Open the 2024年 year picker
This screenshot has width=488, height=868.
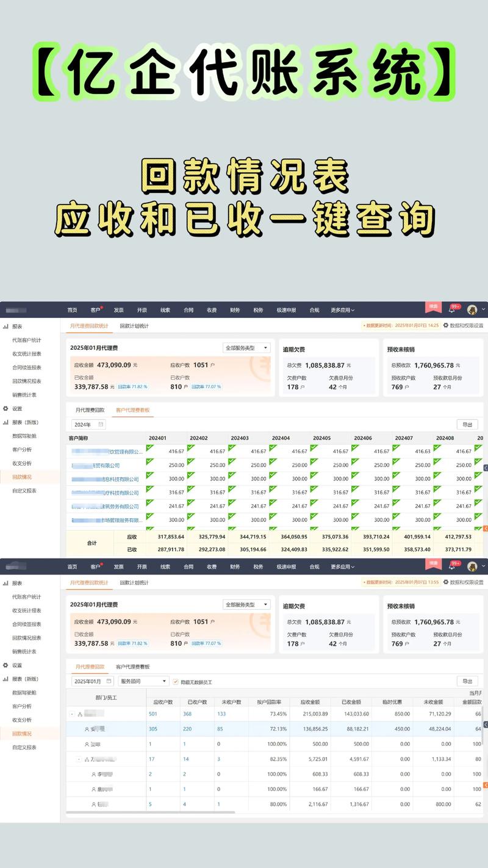pyautogui.click(x=88, y=424)
